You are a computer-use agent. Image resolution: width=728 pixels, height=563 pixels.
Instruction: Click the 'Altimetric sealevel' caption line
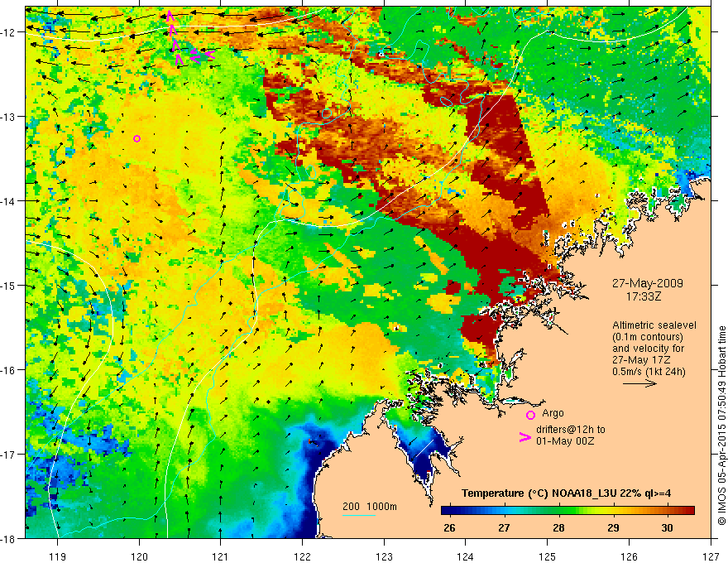pyautogui.click(x=654, y=325)
